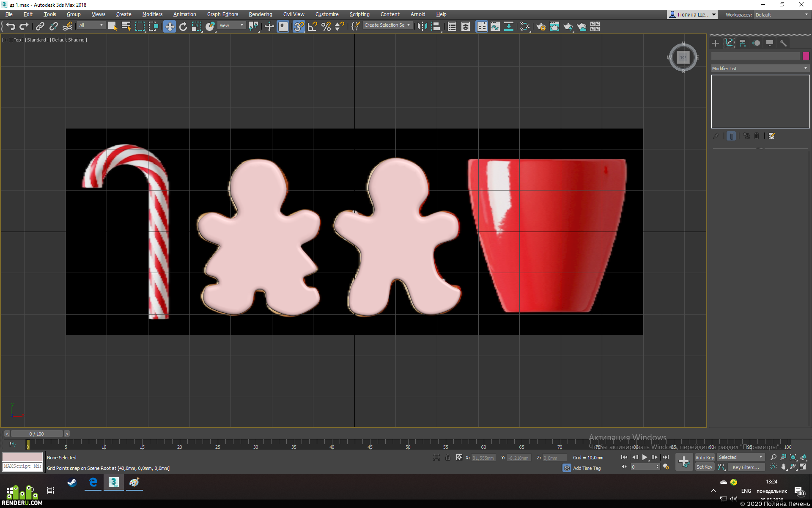Click the pink object color swatch

tap(806, 56)
